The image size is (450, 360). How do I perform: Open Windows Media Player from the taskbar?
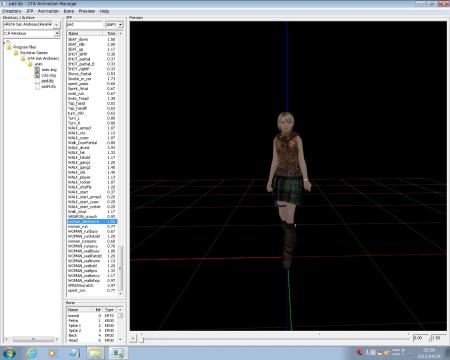click(52, 353)
